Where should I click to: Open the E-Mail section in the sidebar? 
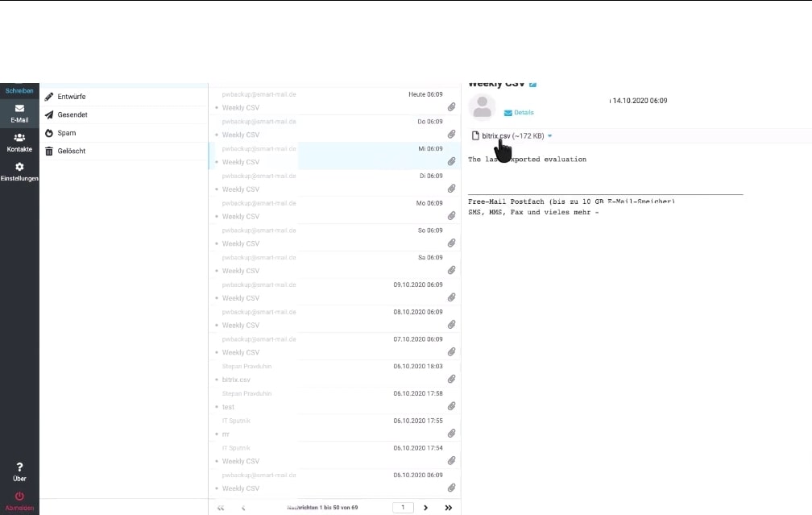tap(19, 112)
